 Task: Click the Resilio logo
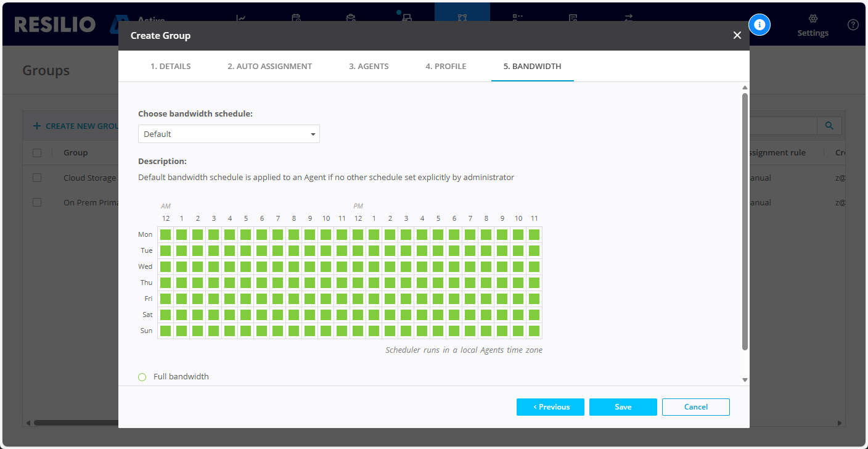coord(54,24)
